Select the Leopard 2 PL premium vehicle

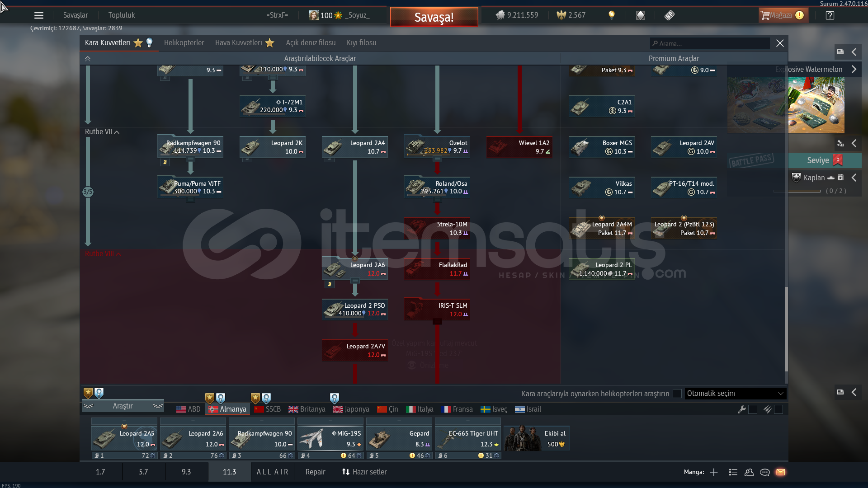click(602, 269)
